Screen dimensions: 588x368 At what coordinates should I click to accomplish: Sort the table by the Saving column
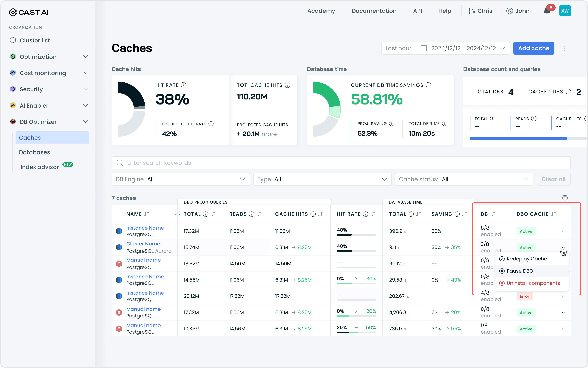[464, 214]
